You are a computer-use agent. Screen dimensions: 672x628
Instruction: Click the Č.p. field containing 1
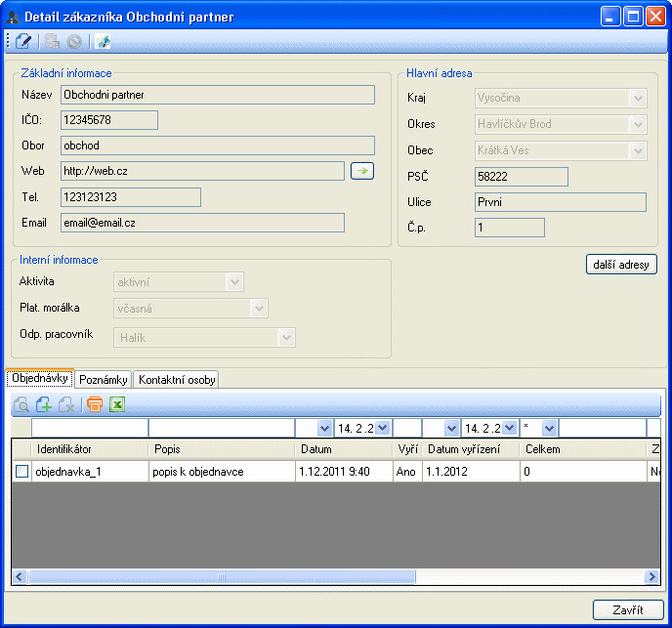(510, 228)
